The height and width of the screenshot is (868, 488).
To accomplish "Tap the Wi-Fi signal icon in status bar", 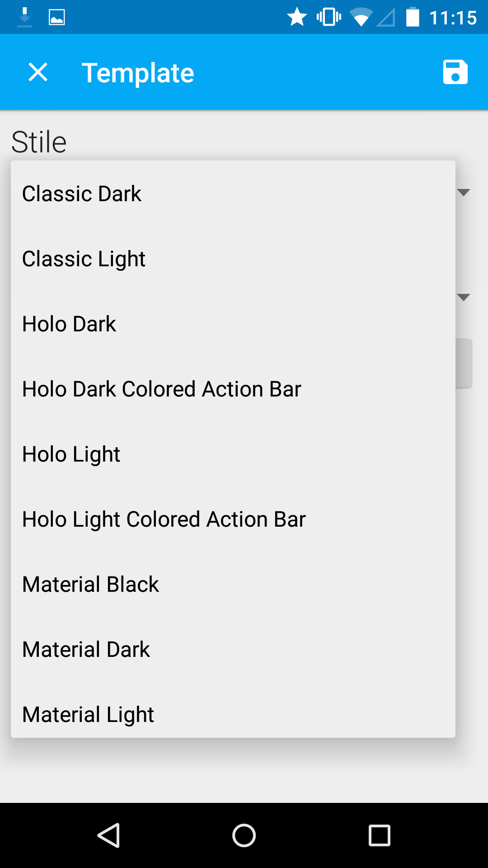I will pyautogui.click(x=360, y=18).
